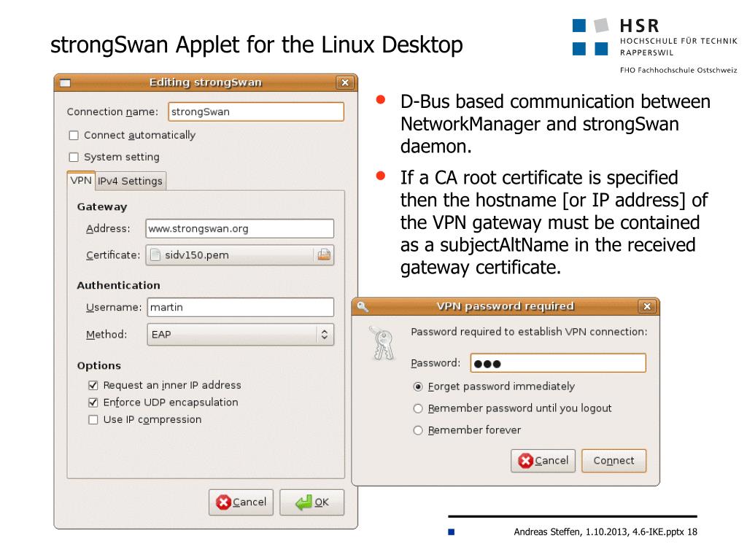The image size is (747, 560).
Task: Click the Username field containing martin
Action: tap(241, 307)
